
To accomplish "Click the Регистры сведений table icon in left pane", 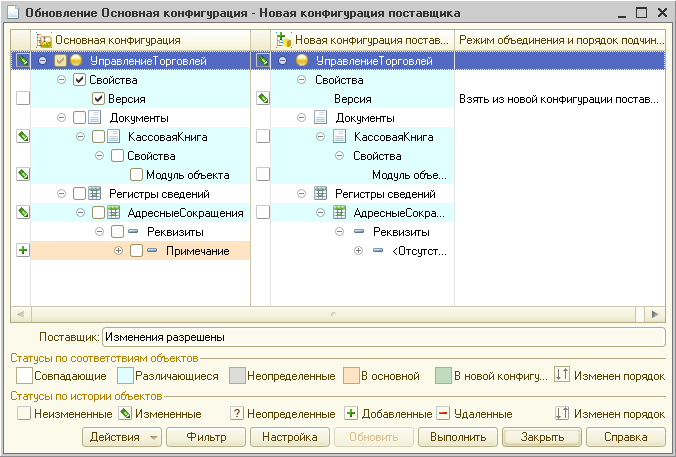I will pyautogui.click(x=94, y=194).
